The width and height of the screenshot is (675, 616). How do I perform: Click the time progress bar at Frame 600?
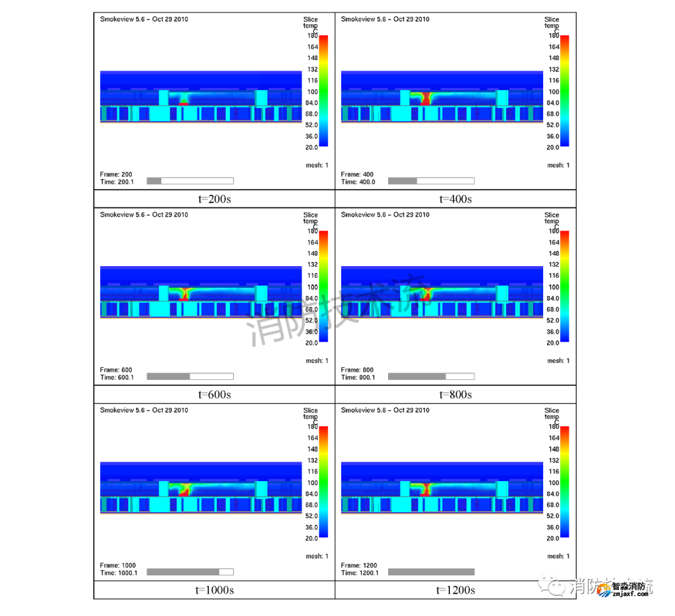(x=190, y=377)
